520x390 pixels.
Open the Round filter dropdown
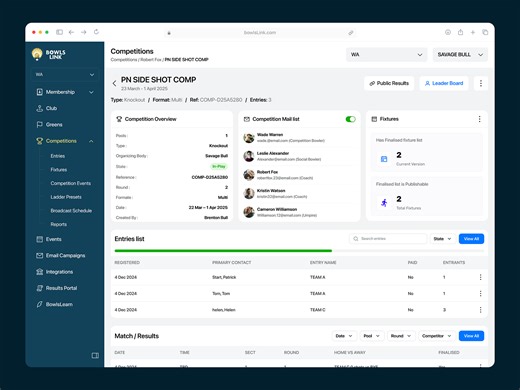tap(401, 336)
